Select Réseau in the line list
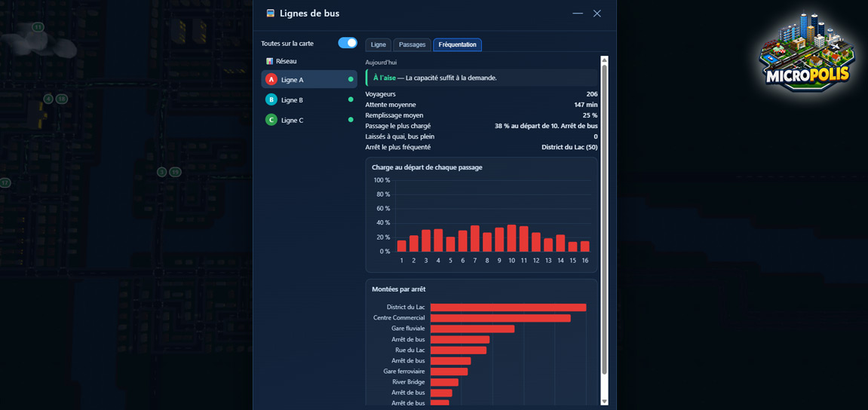868x410 pixels. (309, 61)
